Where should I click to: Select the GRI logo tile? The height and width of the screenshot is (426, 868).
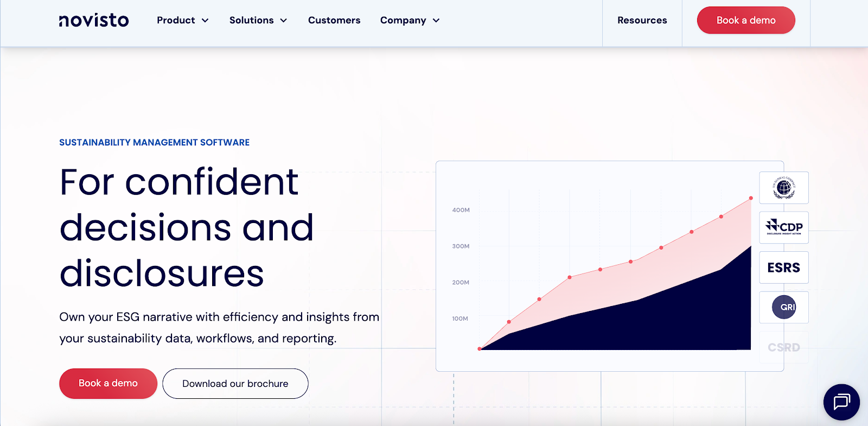pos(784,307)
